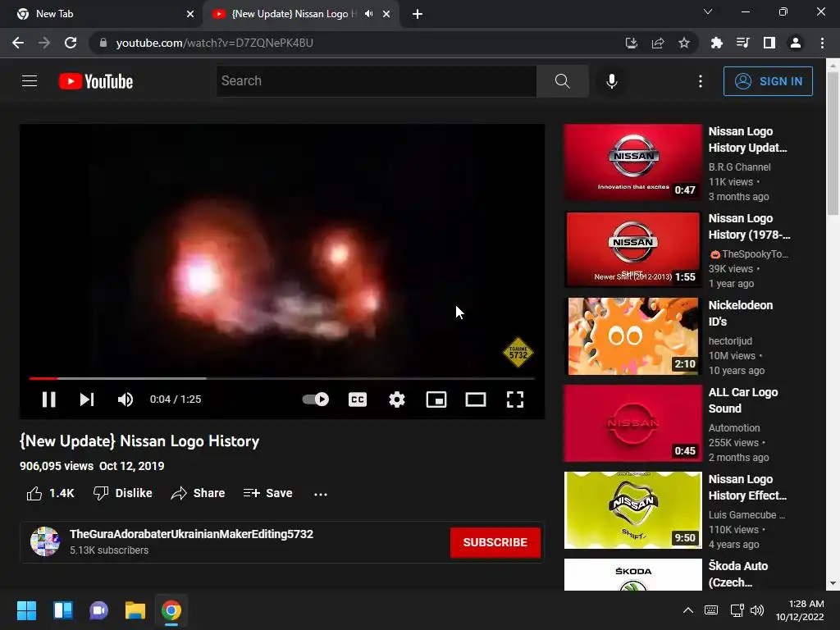The width and height of the screenshot is (840, 630).
Task: Toggle closed captions CC button
Action: pos(358,399)
